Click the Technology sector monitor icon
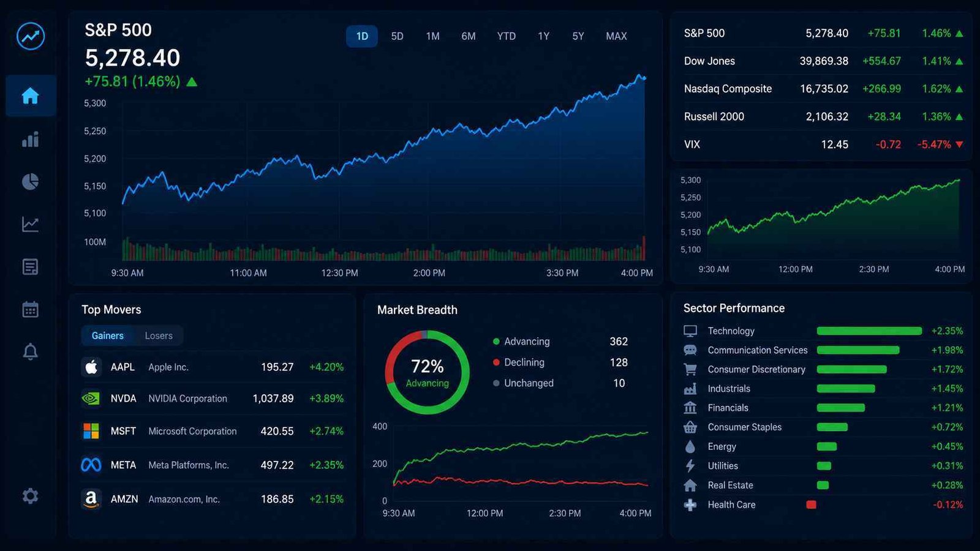This screenshot has height=551, width=980. 690,331
